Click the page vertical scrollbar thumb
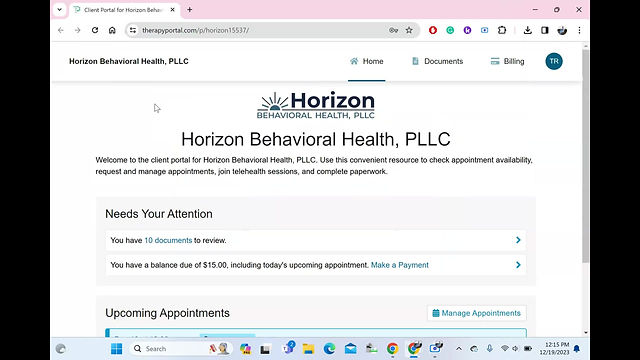 pos(586,156)
